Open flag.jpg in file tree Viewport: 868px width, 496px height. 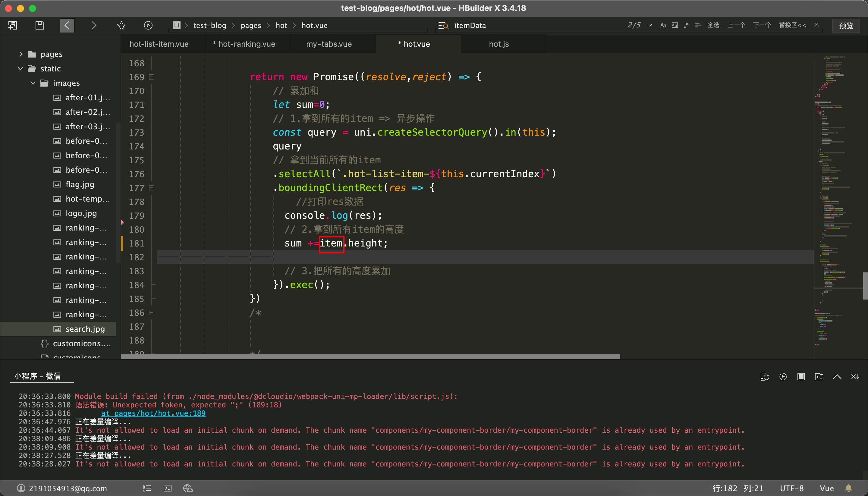[80, 184]
